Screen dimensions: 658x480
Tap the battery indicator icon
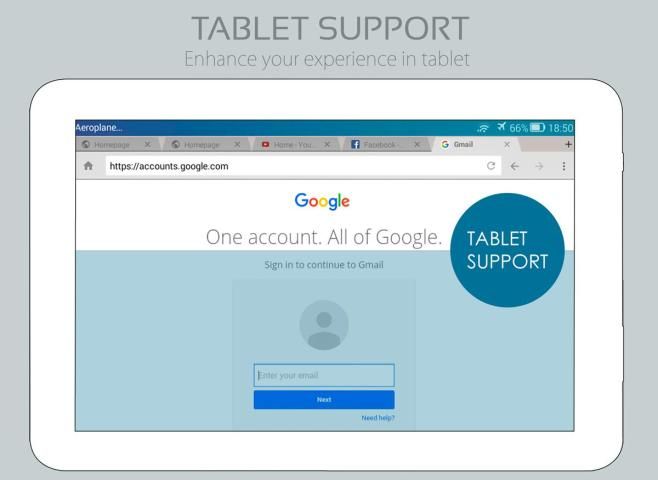(537, 127)
